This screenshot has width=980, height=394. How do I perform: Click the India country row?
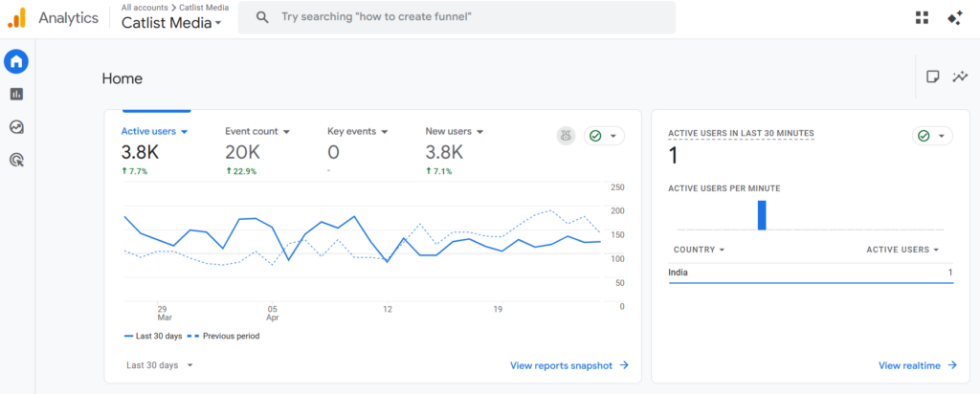[811, 273]
